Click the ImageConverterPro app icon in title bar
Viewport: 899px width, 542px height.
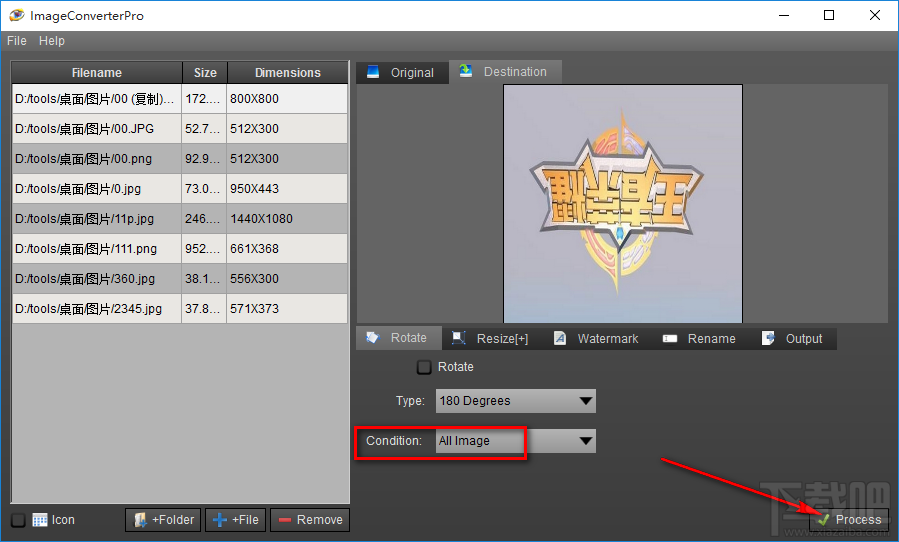[17, 15]
